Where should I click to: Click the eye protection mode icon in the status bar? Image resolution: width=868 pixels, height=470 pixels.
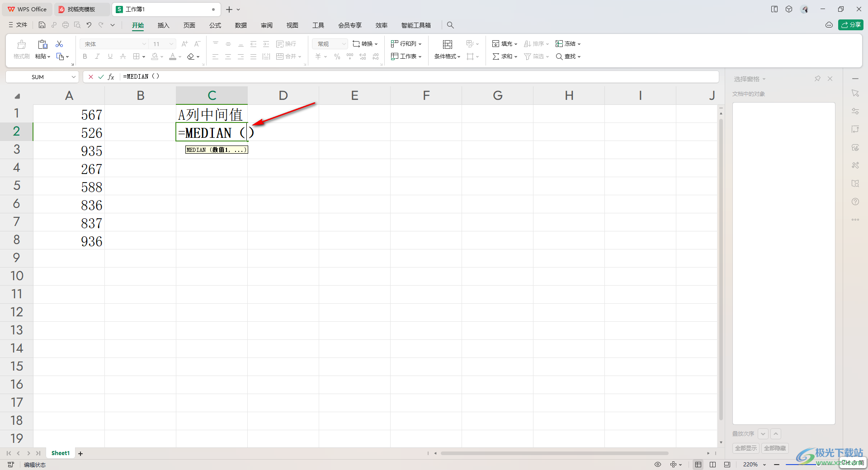tap(658, 465)
